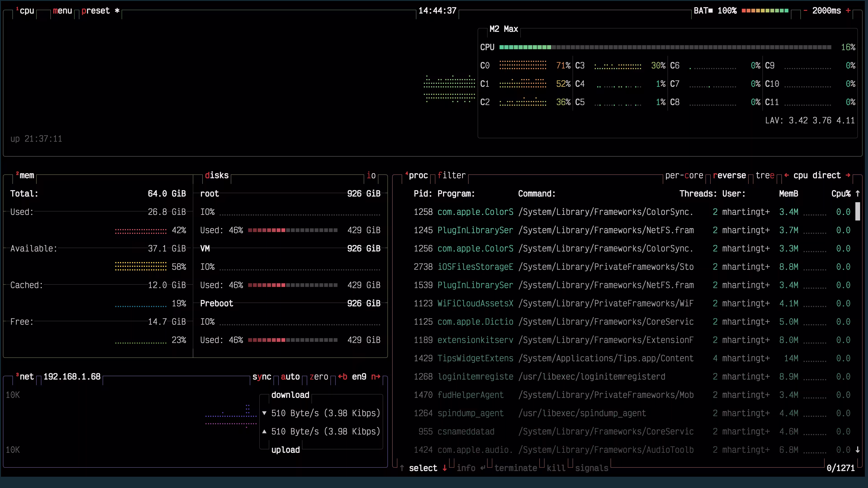The height and width of the screenshot is (488, 868).
Task: Toggle 'per-core' CPU display in the proc box
Action: (685, 175)
